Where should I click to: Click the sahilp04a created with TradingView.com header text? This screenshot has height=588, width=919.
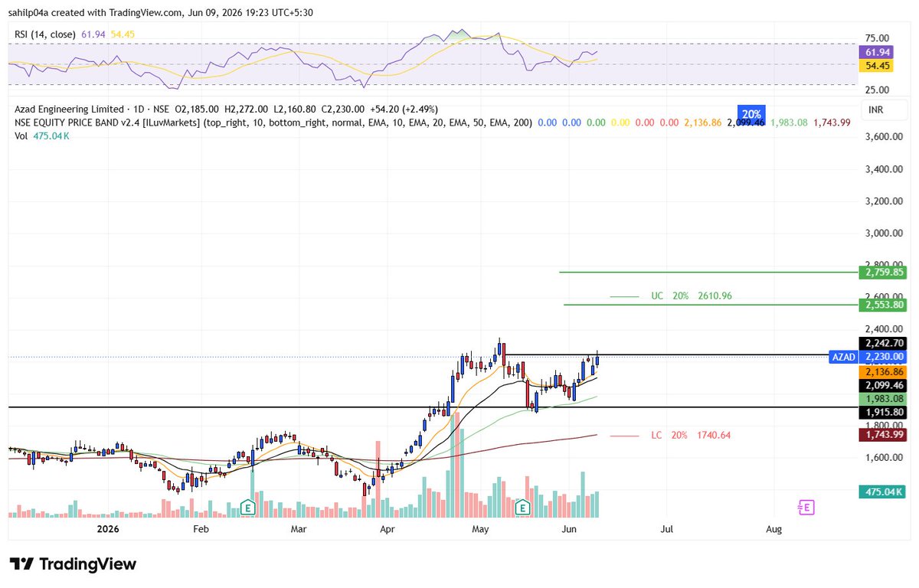pyautogui.click(x=161, y=12)
